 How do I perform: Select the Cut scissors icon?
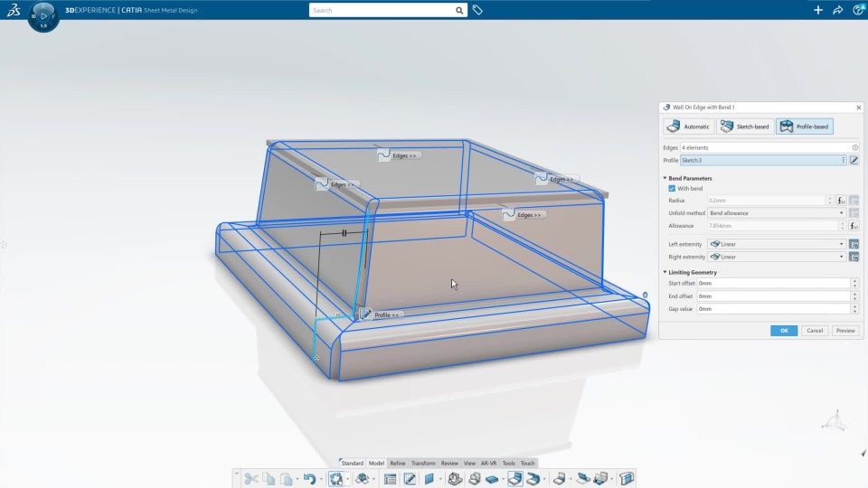point(250,479)
